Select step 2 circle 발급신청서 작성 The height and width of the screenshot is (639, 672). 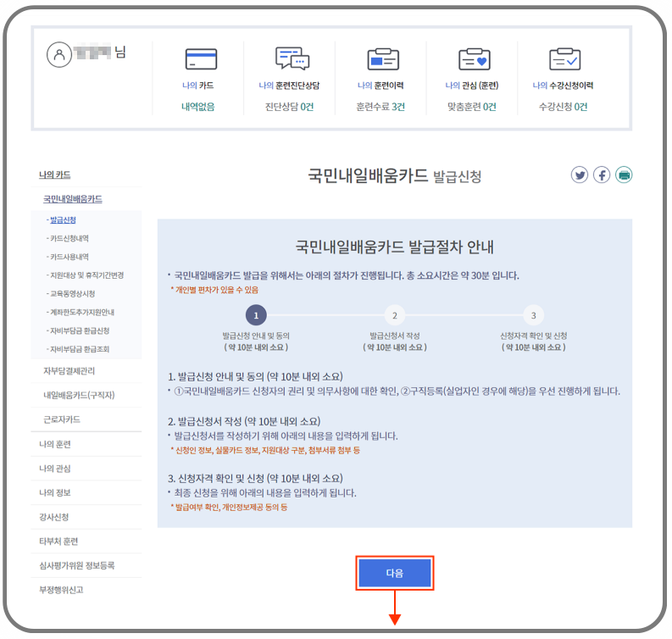click(395, 315)
